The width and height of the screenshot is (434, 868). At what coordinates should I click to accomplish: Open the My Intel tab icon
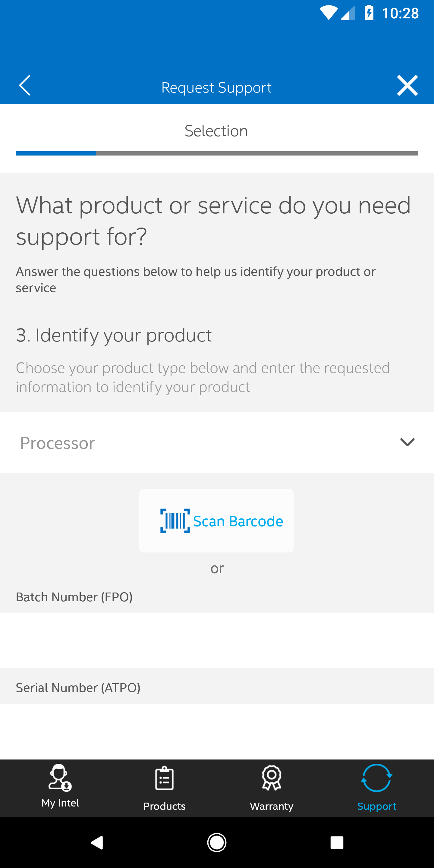[60, 778]
